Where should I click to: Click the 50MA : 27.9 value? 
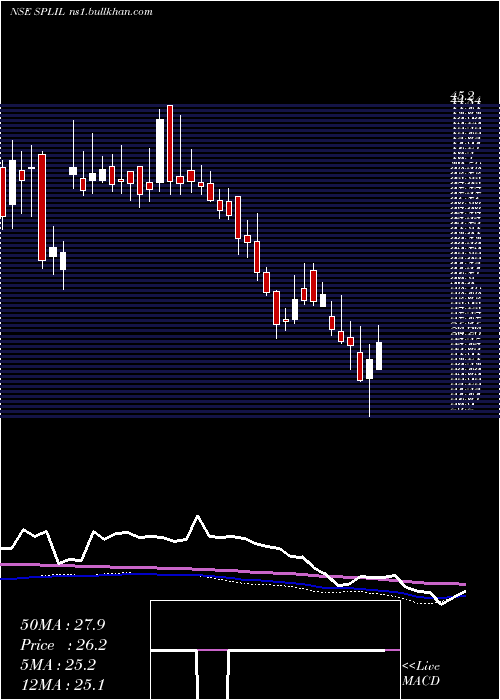[x=62, y=625]
